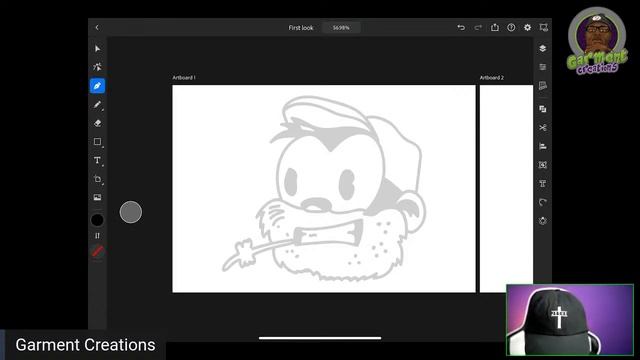Open the black fill color swatch
640x360 pixels.
pos(97,220)
